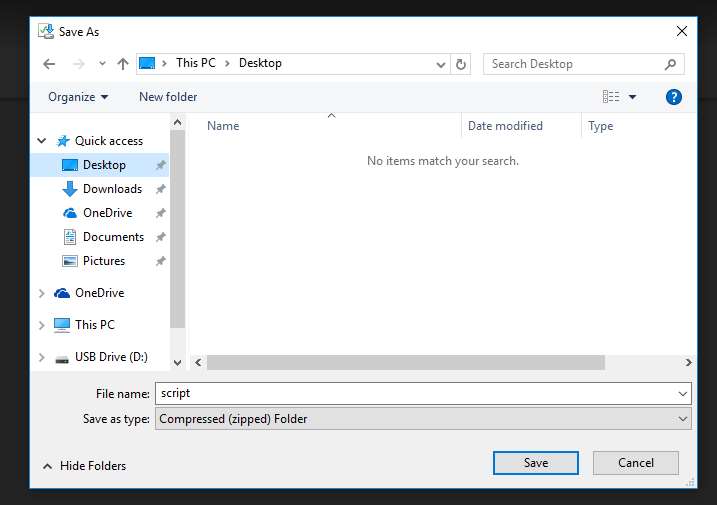717x505 pixels.
Task: Click New folder in the toolbar
Action: click(x=168, y=97)
